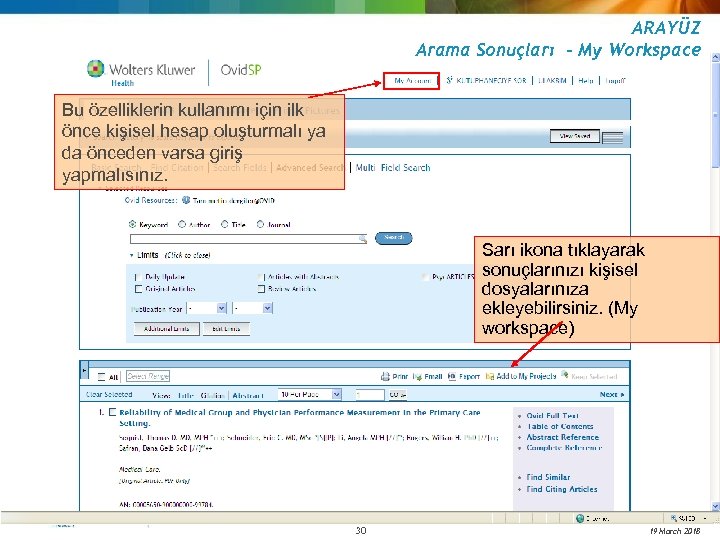Open the first Publication Year dropdown

[x=208, y=308]
